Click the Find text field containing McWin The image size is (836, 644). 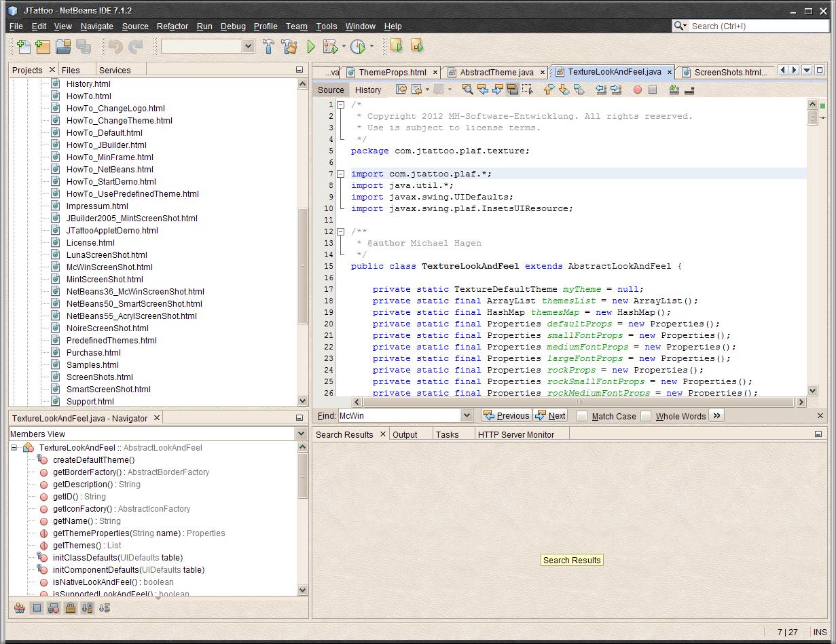(x=399, y=415)
